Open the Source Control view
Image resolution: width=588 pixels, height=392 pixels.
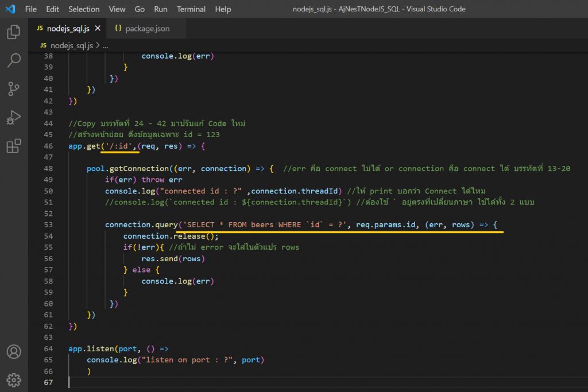pyautogui.click(x=14, y=88)
